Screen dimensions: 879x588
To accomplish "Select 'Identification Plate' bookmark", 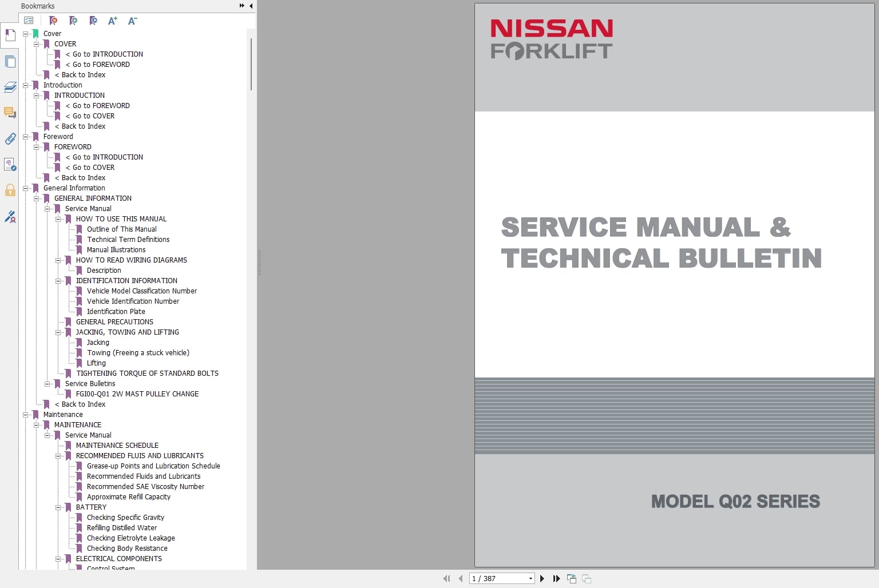I will (x=116, y=312).
